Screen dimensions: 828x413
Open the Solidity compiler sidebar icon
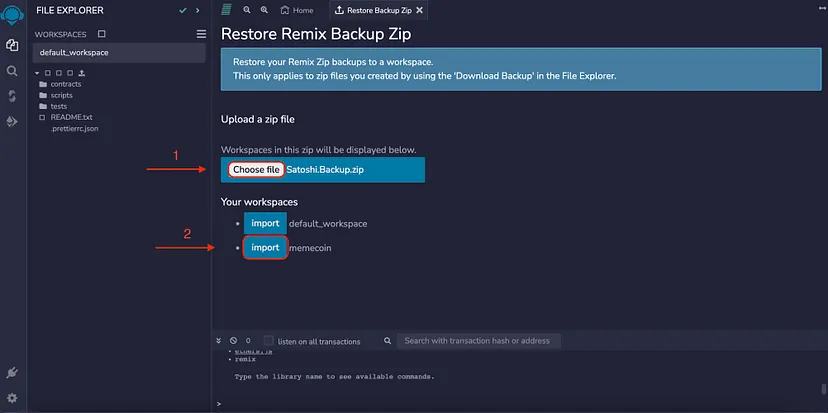12,96
